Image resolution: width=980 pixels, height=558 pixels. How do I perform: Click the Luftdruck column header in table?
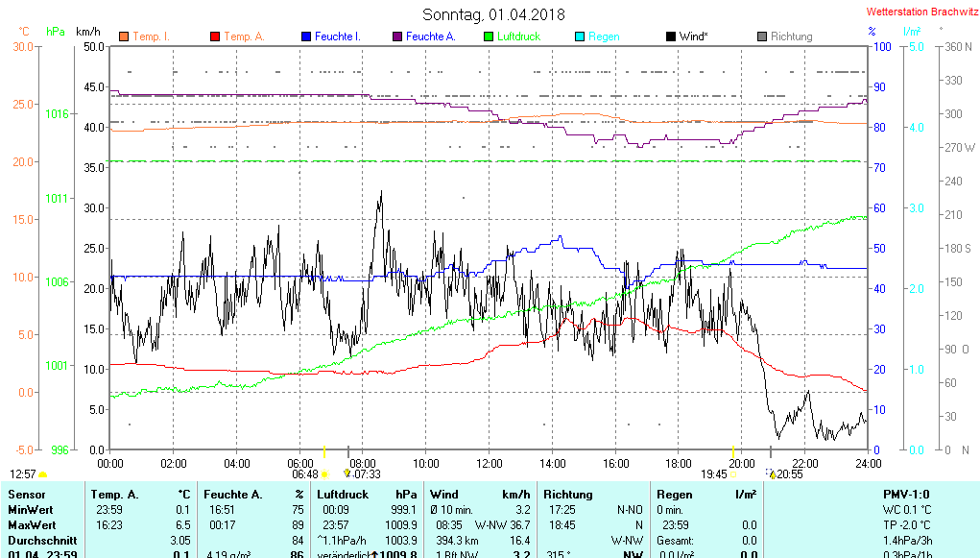click(x=343, y=495)
